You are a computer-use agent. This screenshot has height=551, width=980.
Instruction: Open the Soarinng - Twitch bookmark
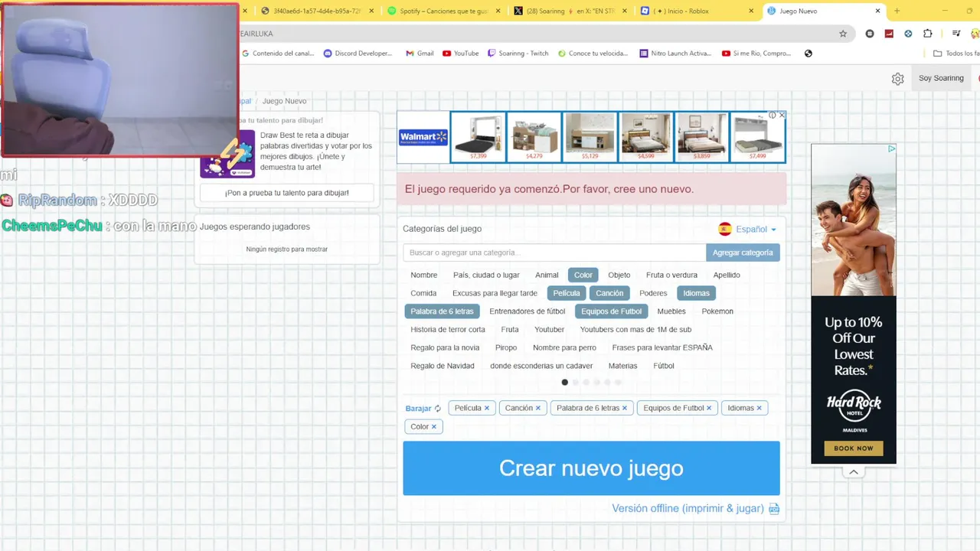tap(518, 54)
